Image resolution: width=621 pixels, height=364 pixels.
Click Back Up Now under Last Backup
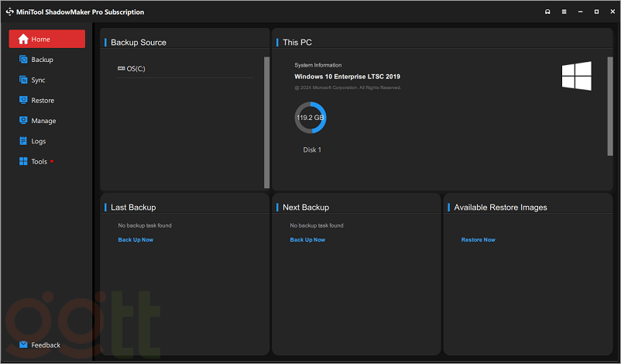click(x=136, y=240)
